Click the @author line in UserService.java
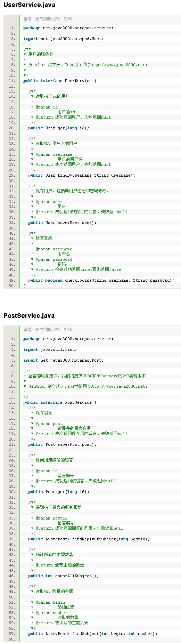Viewport: 181px width, 644px height. pyautogui.click(x=85, y=65)
